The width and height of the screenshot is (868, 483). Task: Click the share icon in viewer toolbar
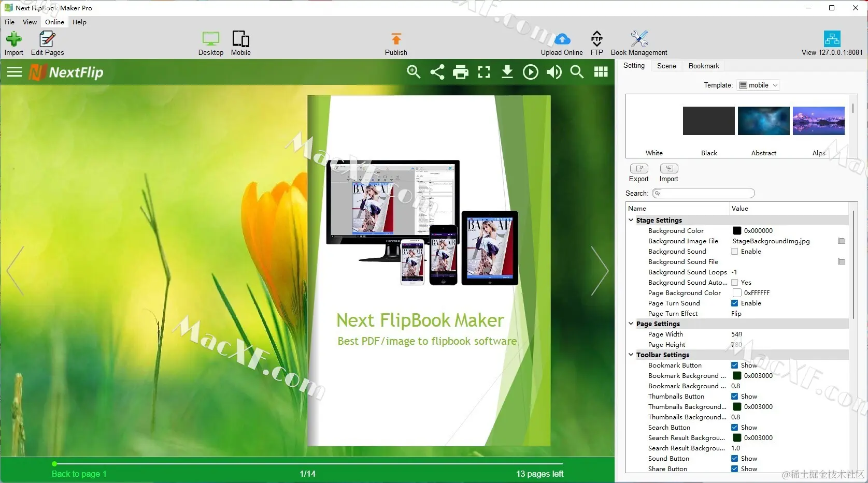437,72
